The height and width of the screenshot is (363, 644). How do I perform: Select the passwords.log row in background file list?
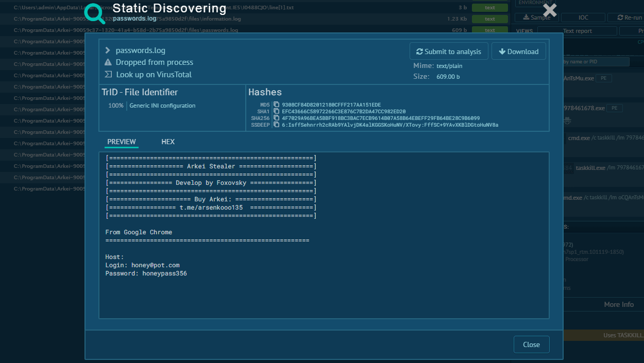click(256, 30)
